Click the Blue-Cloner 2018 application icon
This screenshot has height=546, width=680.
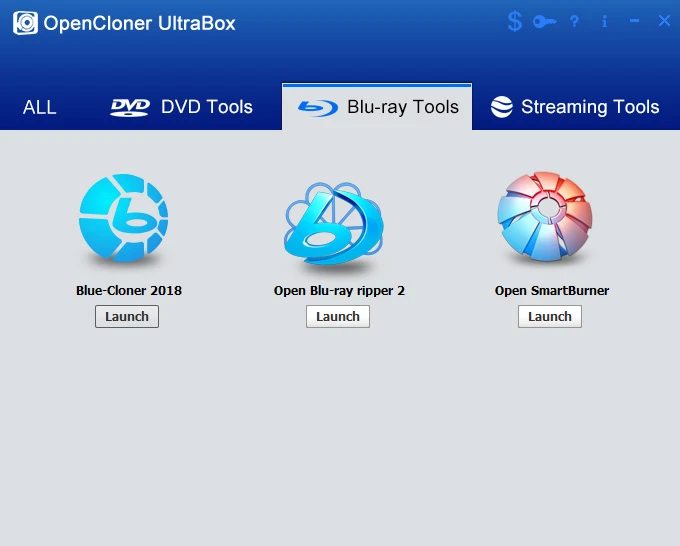click(124, 218)
